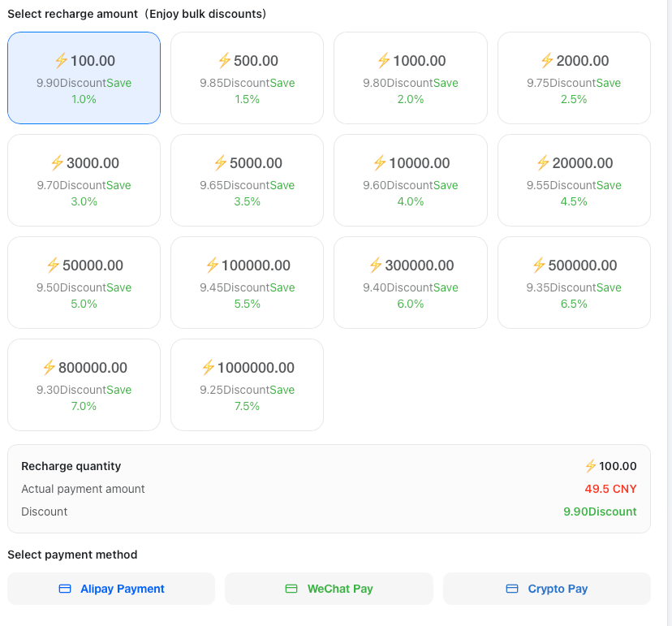Viewport: 672px width, 626px height.
Task: Click the lightning icon on 100000.00 card
Action: [212, 265]
